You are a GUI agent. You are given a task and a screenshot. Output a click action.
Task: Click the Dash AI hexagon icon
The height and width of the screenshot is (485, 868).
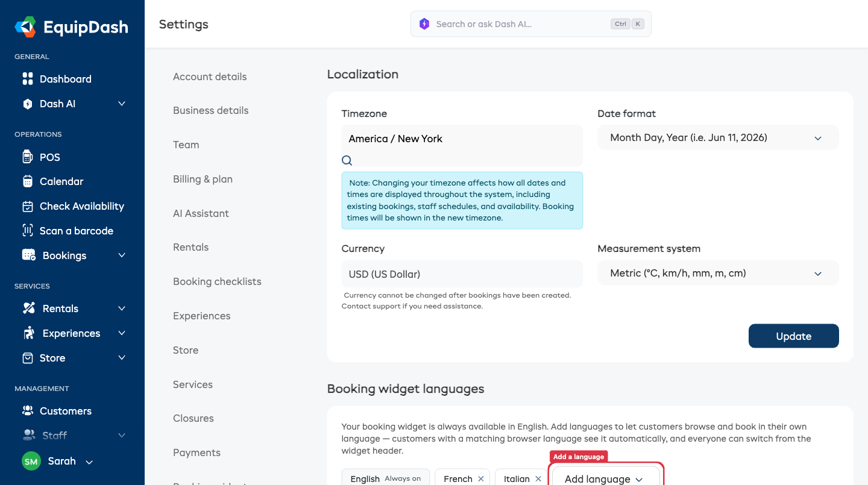pos(27,104)
